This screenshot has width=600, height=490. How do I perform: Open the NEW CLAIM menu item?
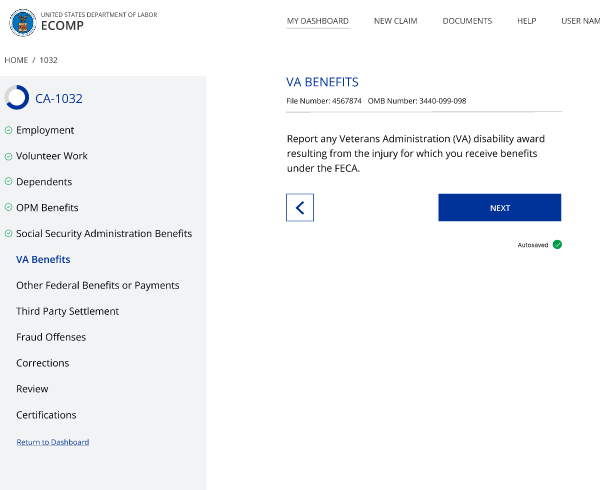tap(396, 21)
